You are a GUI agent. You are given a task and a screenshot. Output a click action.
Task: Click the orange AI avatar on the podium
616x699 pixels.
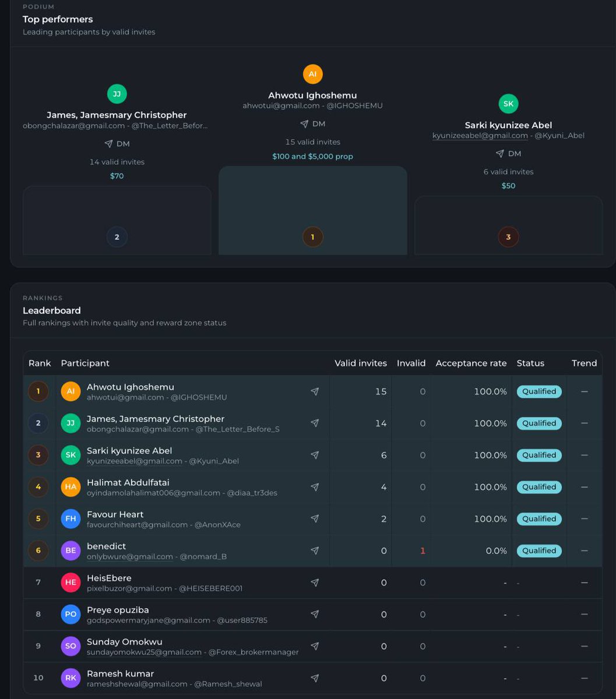tap(313, 74)
